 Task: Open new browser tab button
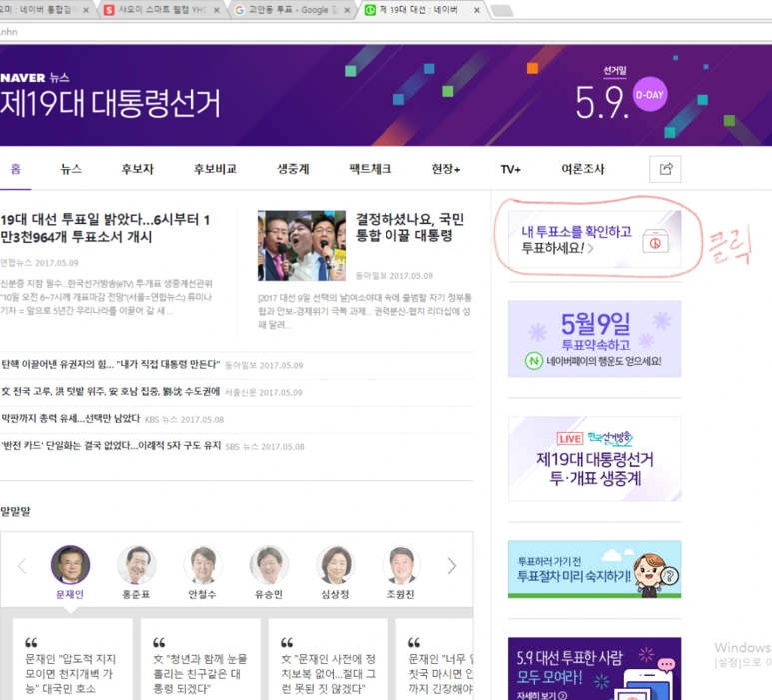502,10
